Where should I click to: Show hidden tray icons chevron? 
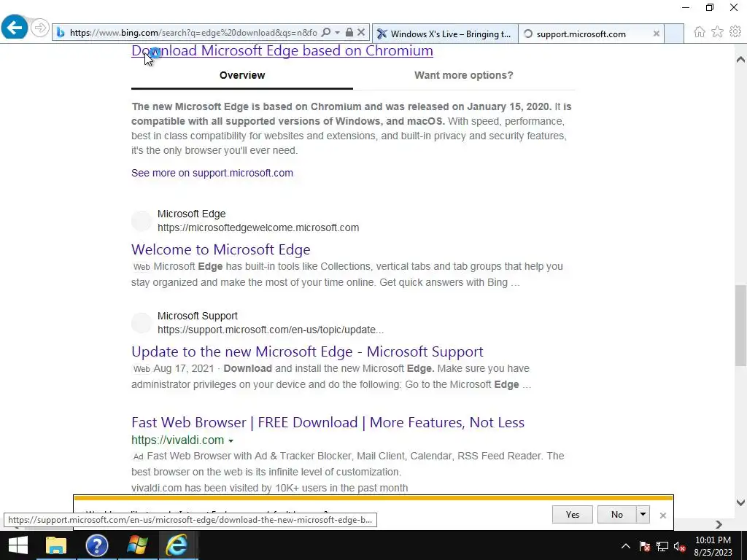pos(625,546)
